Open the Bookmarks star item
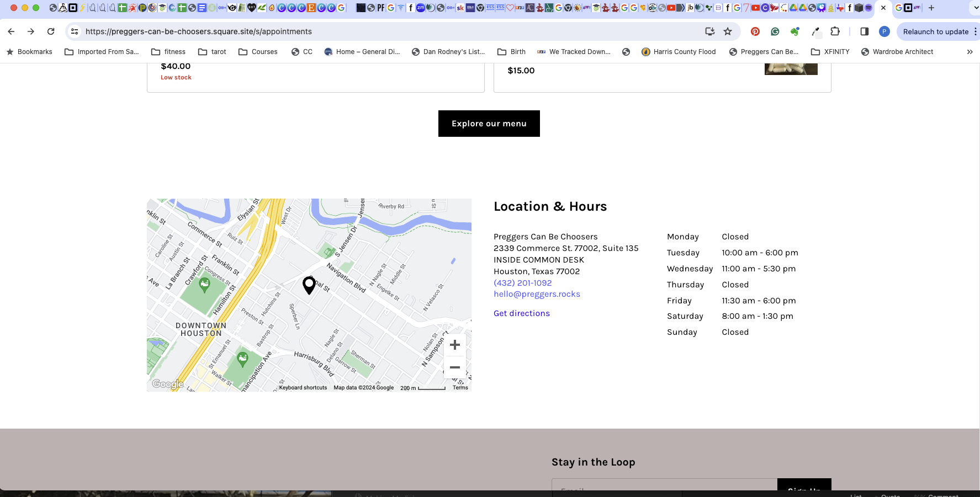This screenshot has height=497, width=980. (x=29, y=52)
